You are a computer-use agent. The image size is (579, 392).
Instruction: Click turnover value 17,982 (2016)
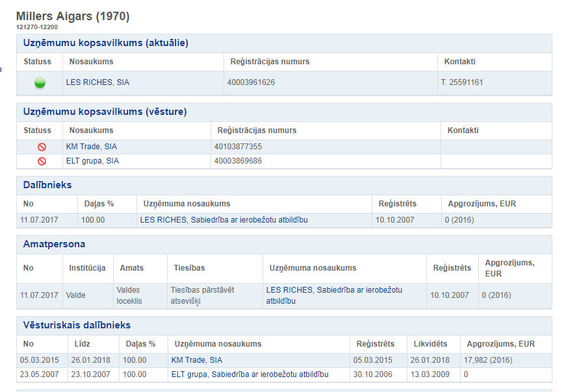tap(488, 360)
